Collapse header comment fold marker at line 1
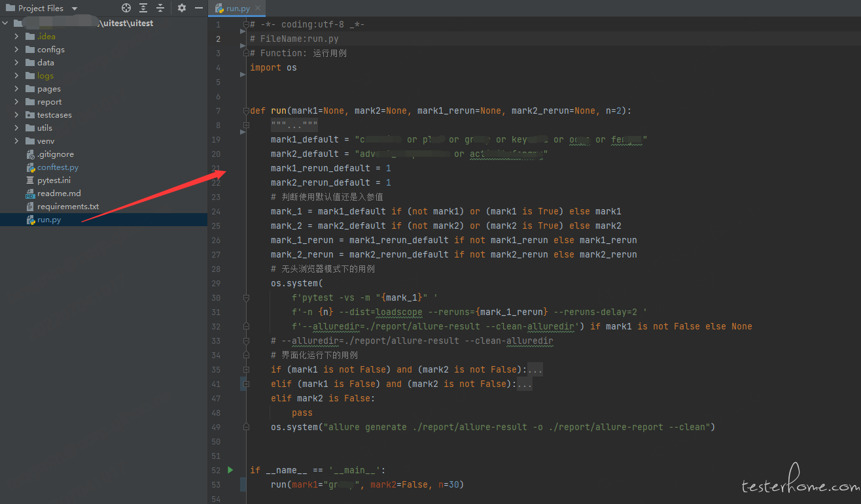Viewport: 861px width, 504px height. click(246, 24)
